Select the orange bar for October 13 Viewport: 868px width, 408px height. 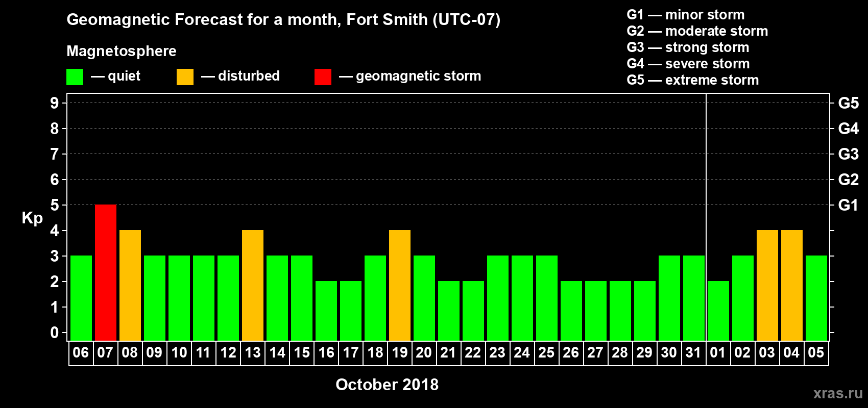pos(253,285)
